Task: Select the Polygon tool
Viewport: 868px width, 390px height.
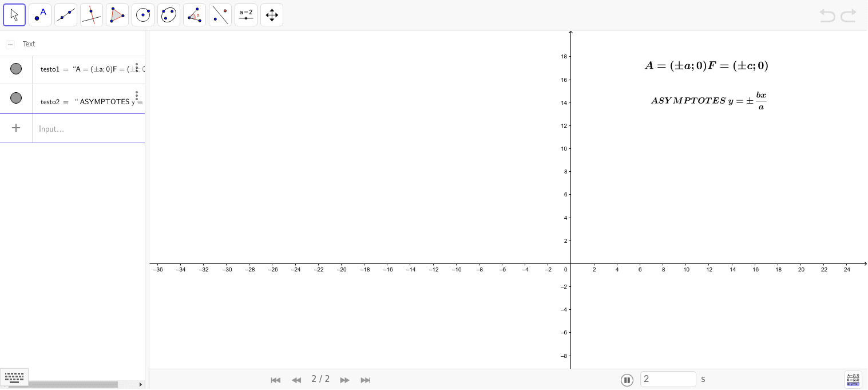Action: tap(117, 15)
